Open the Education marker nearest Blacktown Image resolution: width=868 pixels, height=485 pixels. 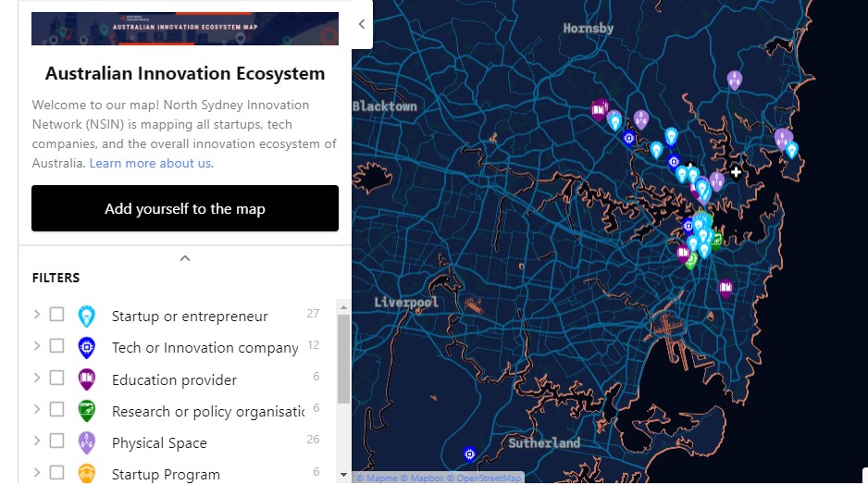point(598,109)
